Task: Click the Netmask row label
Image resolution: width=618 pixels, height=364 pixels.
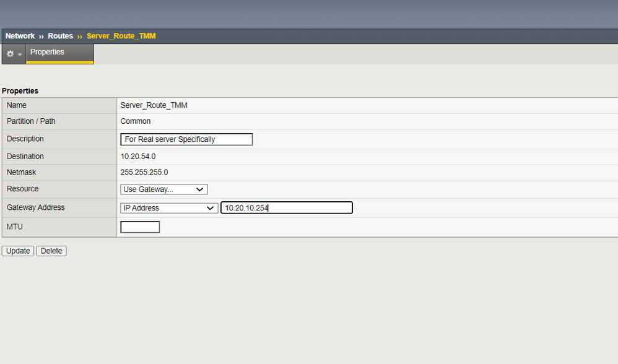Action: [x=21, y=172]
